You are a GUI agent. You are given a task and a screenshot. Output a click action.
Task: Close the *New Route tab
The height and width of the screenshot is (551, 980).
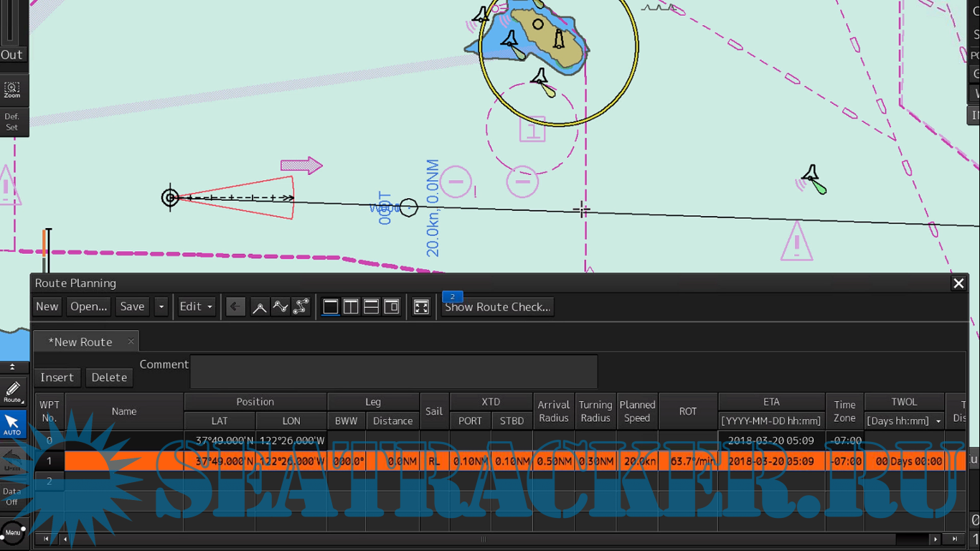[x=131, y=342]
